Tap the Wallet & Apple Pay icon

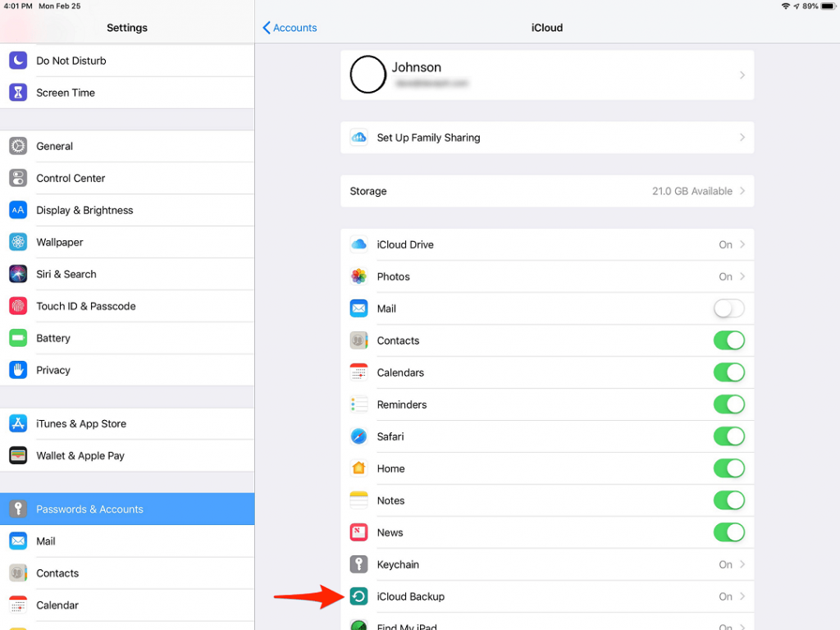pyautogui.click(x=18, y=455)
